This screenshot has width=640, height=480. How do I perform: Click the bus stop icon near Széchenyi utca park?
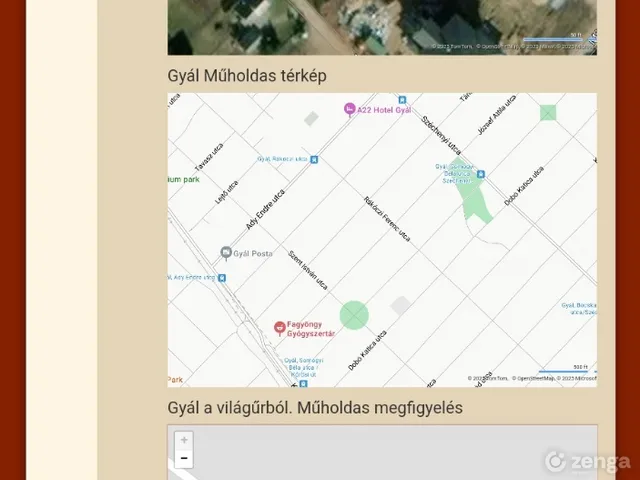[x=481, y=174]
